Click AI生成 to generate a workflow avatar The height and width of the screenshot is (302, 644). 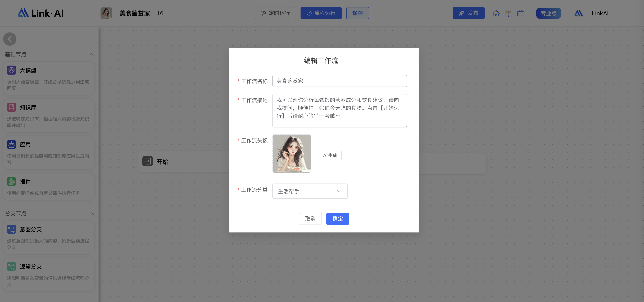[330, 155]
